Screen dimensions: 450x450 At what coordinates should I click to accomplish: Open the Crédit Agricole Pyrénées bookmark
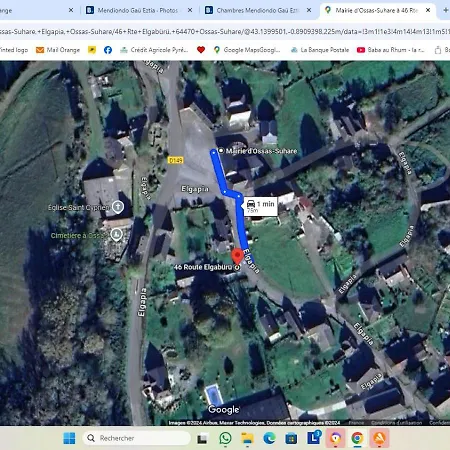pos(154,50)
